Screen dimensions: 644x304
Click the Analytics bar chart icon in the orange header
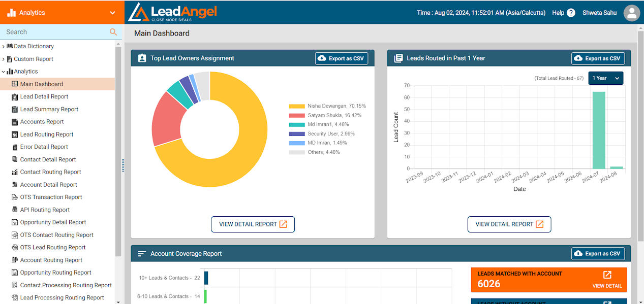point(11,13)
